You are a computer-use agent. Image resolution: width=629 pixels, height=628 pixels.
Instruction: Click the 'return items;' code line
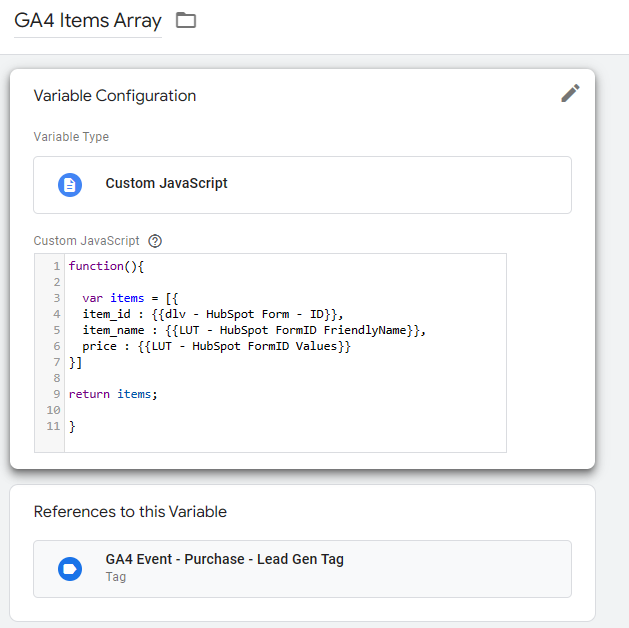click(x=113, y=394)
